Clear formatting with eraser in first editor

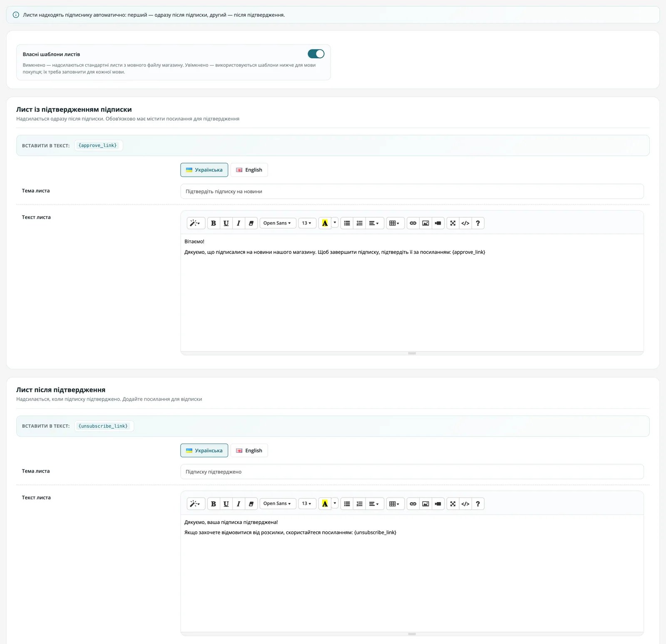click(251, 223)
